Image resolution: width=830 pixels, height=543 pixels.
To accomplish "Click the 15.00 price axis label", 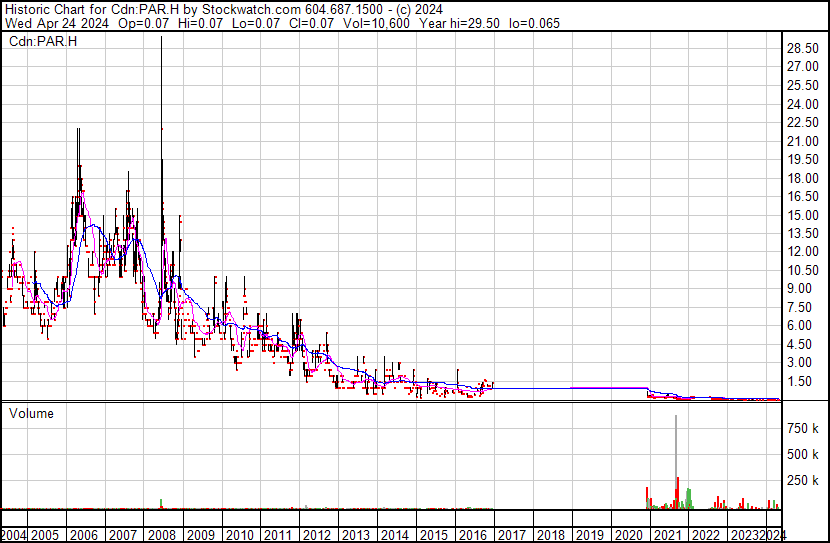I will pos(804,215).
